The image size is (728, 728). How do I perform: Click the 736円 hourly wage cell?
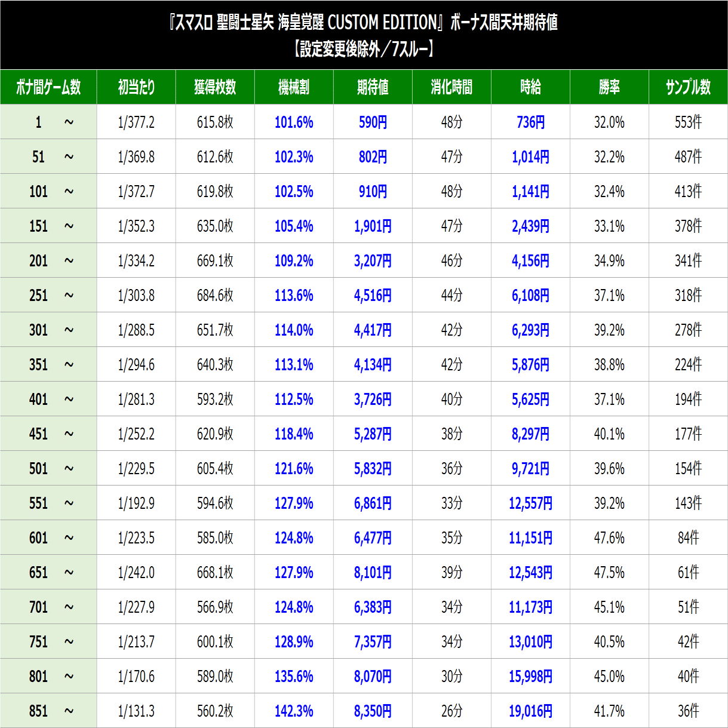(x=530, y=122)
